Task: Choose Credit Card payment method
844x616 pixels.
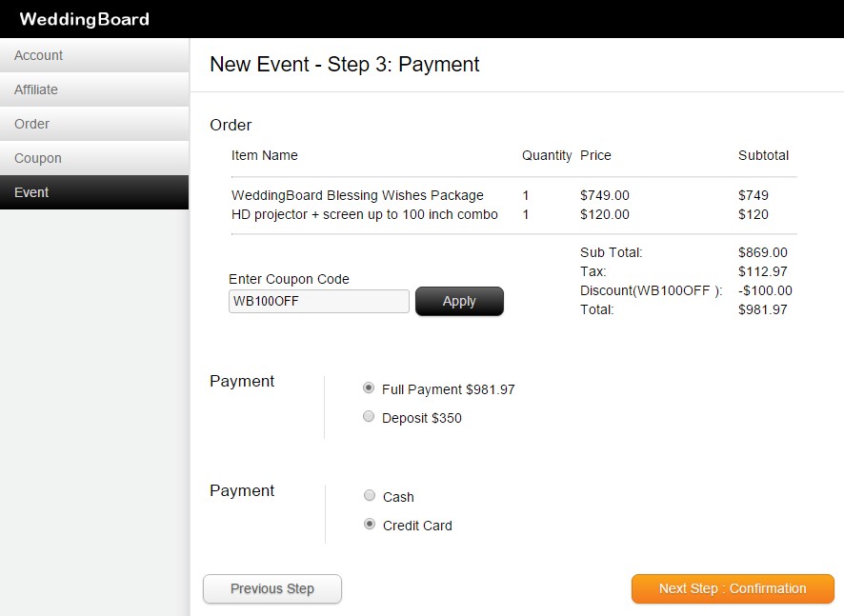Action: coord(370,524)
